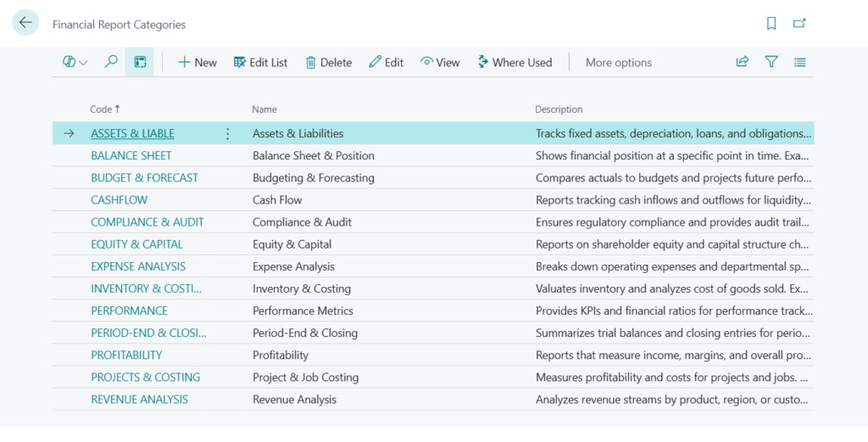Click the back arrow button
The image size is (868, 442).
pyautogui.click(x=25, y=23)
